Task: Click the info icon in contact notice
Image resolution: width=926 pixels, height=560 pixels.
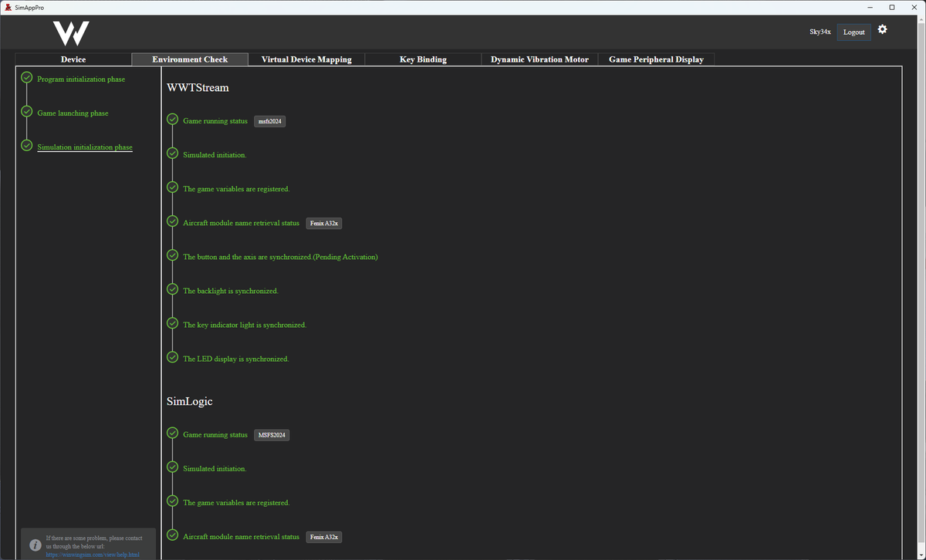Action: 35,545
